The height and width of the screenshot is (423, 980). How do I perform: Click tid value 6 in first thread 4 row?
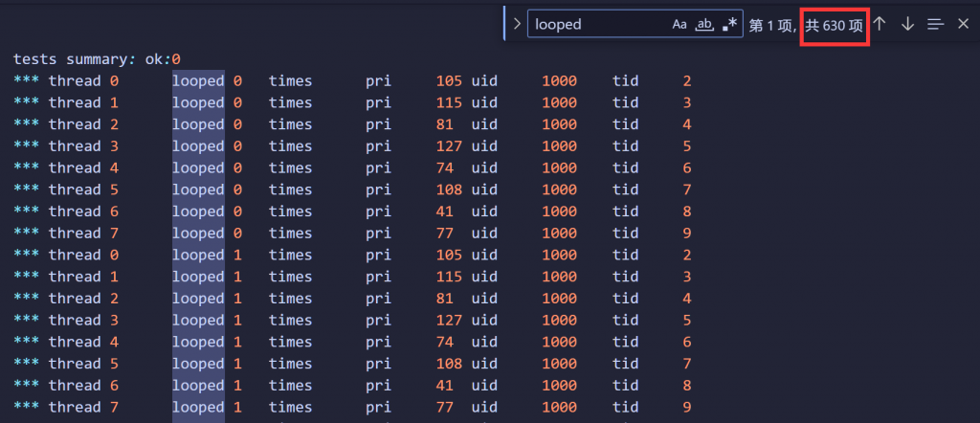pos(687,168)
